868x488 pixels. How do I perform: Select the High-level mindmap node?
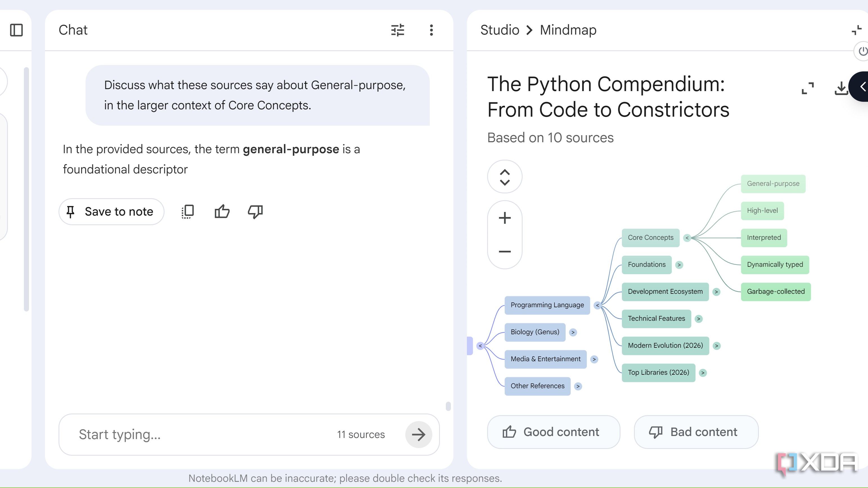pos(762,211)
